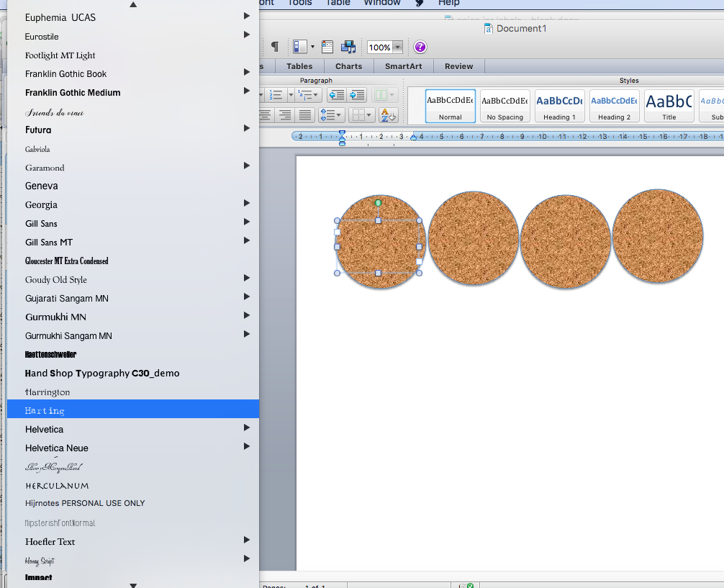Apply the Heading 1 style

point(559,106)
